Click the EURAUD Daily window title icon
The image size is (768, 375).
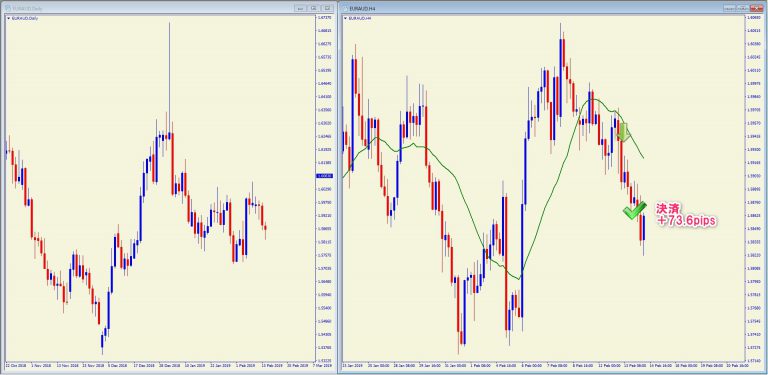[x=8, y=8]
